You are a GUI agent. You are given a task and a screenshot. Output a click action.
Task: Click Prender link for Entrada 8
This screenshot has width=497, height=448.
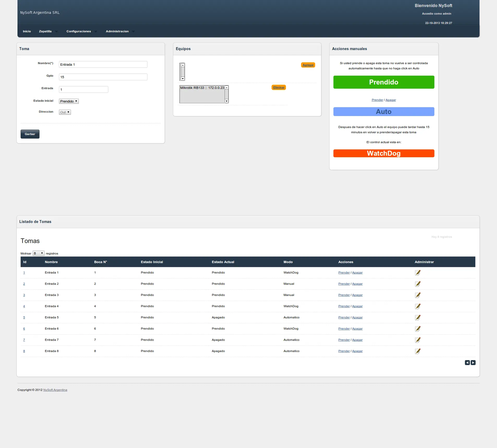(x=344, y=351)
